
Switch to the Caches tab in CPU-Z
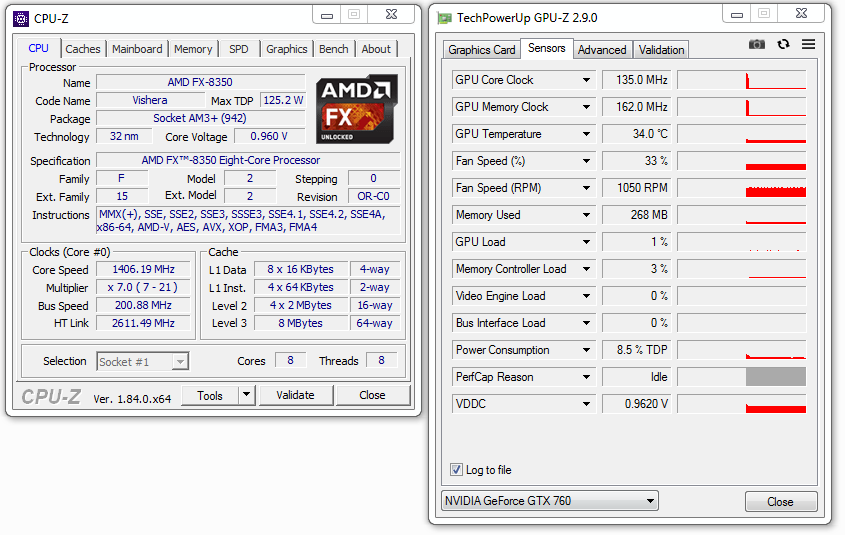(82, 49)
